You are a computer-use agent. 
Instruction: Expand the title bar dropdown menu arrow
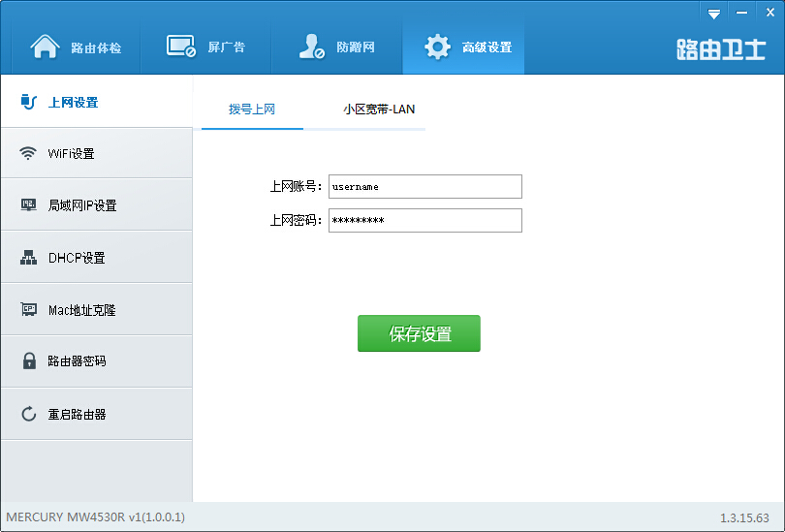pos(714,13)
